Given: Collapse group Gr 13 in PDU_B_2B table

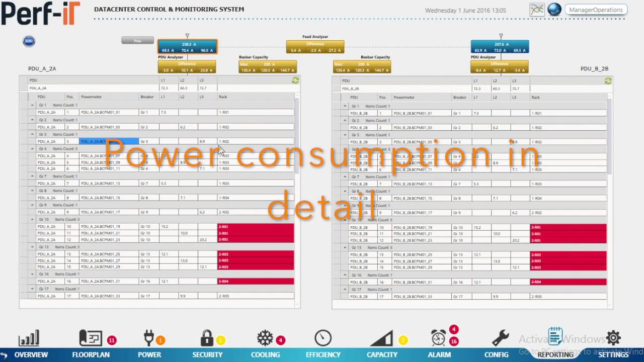Looking at the screenshot, I should 345,248.
